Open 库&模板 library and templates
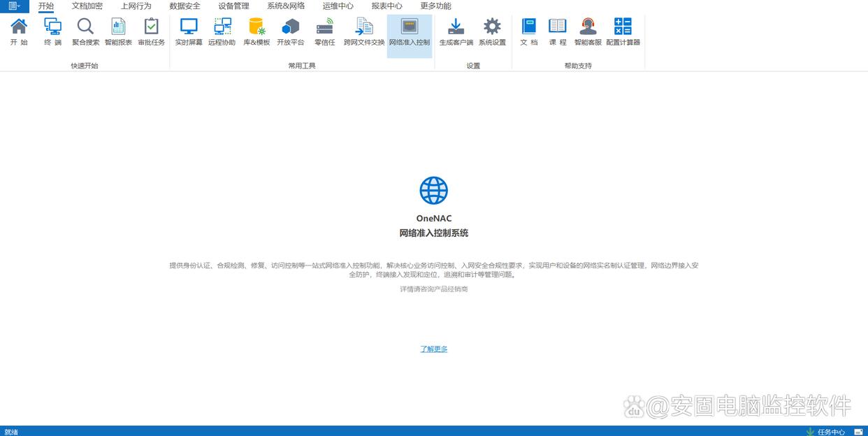Screen dimensions: 868x436 pos(256,32)
